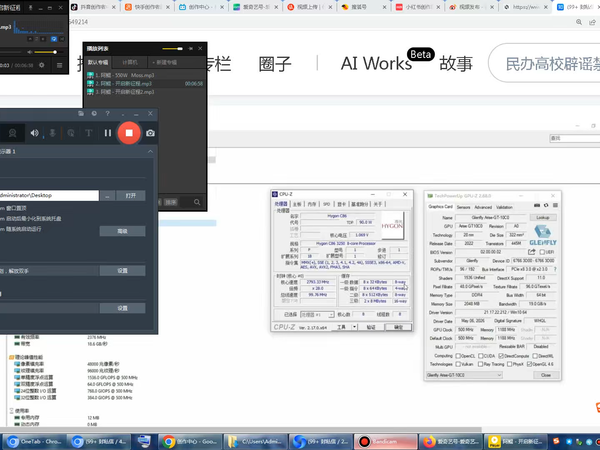
Task: Open CPU-Z 工具 dropdown arrow
Action: 355,327
